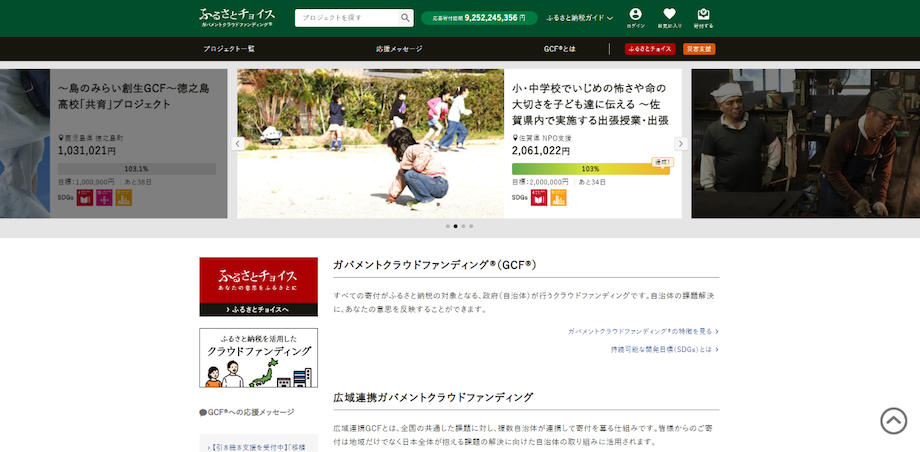Advance the carousel with right arrow
This screenshot has width=920, height=452.
681,144
